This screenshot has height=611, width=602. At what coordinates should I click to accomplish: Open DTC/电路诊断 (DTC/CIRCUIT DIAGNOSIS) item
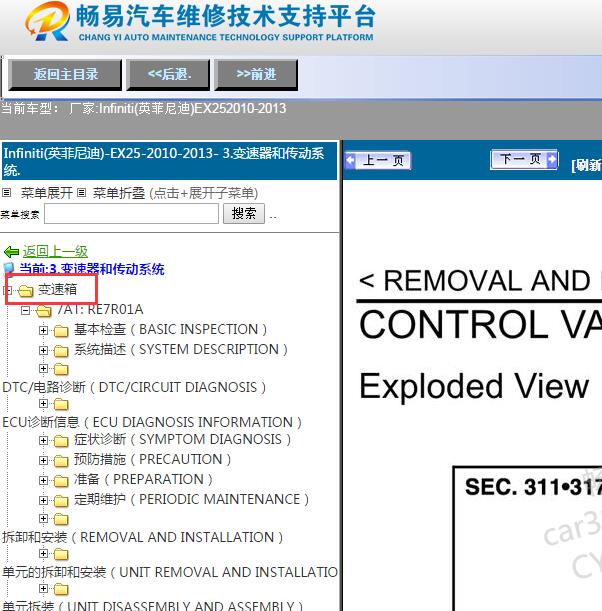[134, 387]
